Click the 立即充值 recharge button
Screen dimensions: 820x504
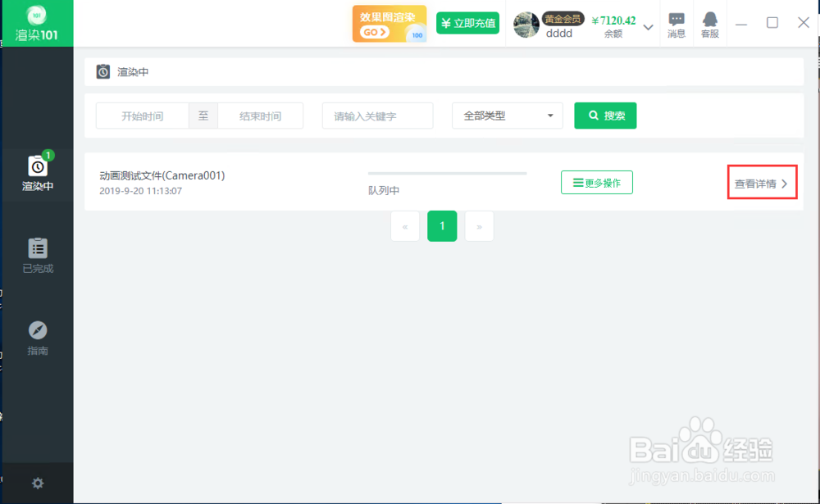[467, 23]
